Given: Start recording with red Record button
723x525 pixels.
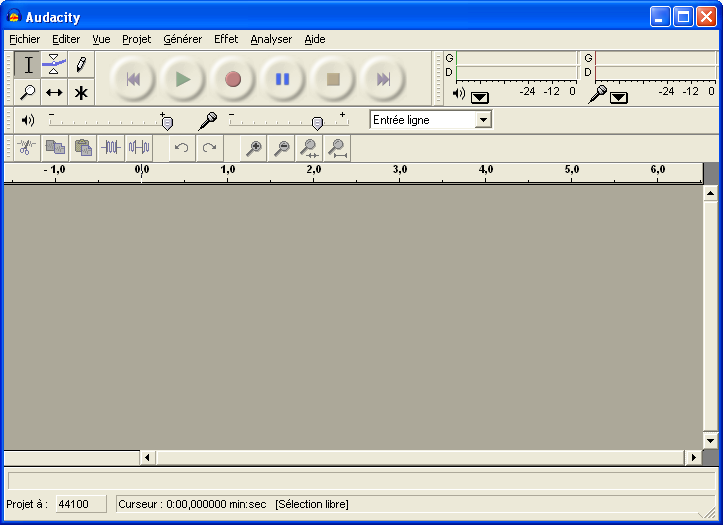Looking at the screenshot, I should pyautogui.click(x=233, y=79).
